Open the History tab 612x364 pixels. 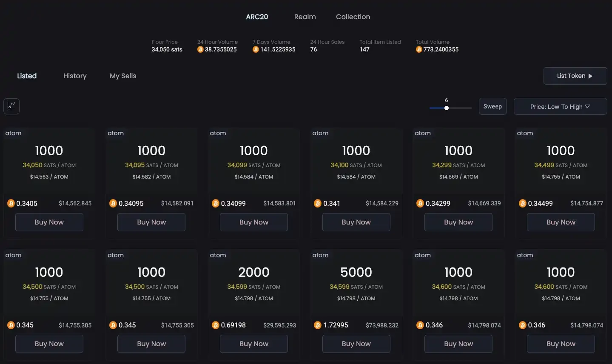tap(75, 76)
